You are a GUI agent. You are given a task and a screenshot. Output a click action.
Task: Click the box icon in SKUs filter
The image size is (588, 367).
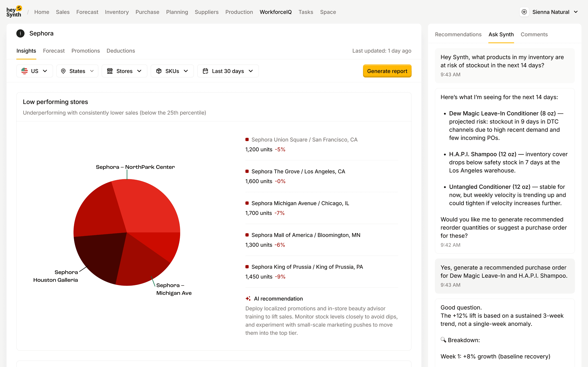pyautogui.click(x=159, y=71)
